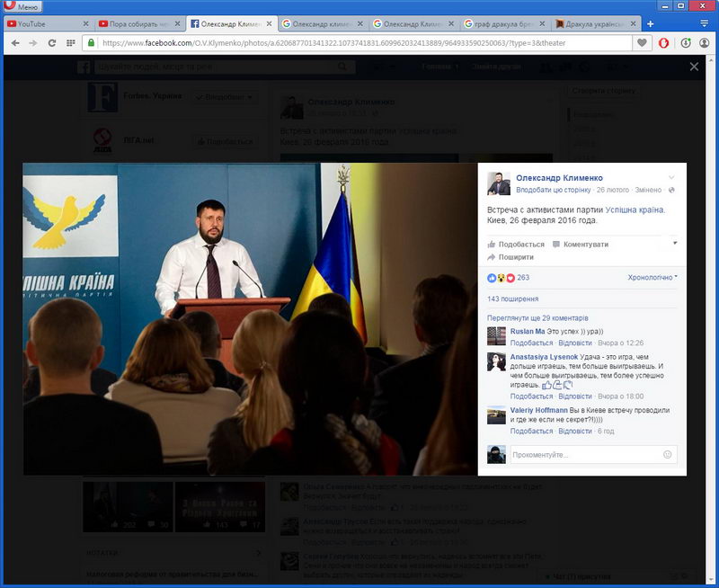Reload the page in the browser toolbar
Image resolution: width=719 pixels, height=588 pixels.
pos(52,42)
